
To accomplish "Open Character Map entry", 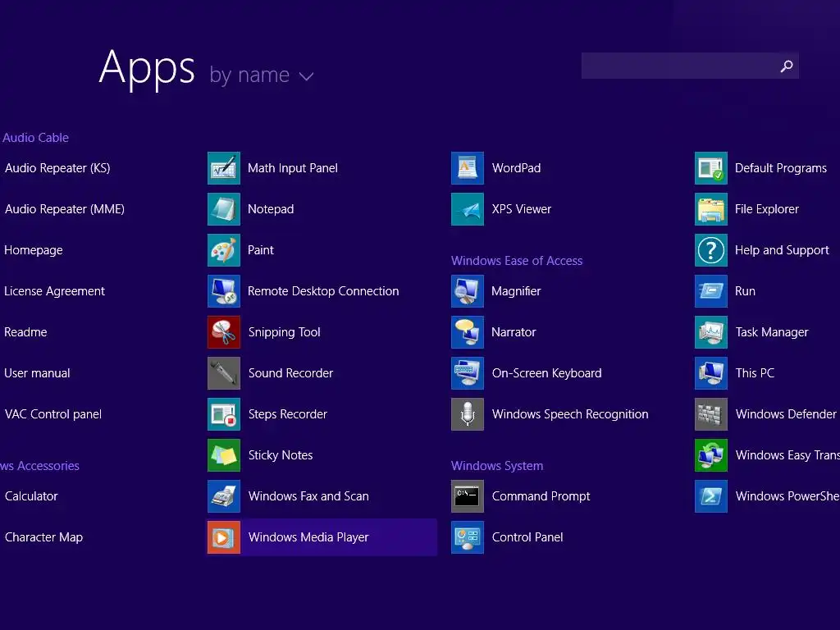I will pyautogui.click(x=43, y=537).
